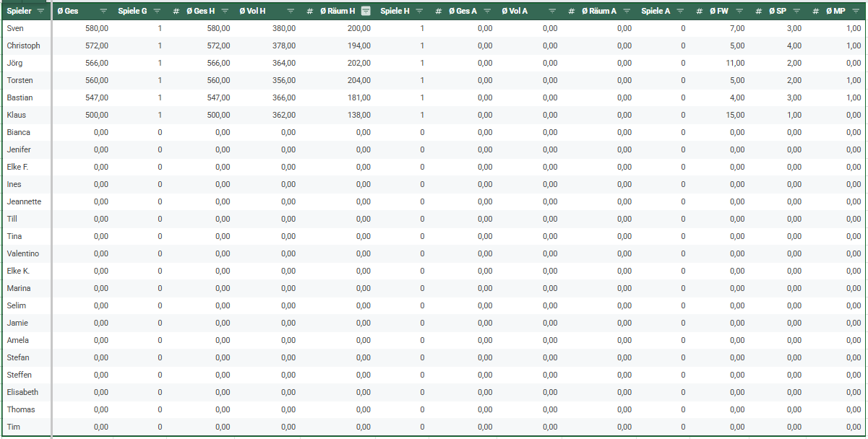Open the filter icon in the Spieler header
Image resolution: width=868 pixels, height=439 pixels.
point(40,11)
